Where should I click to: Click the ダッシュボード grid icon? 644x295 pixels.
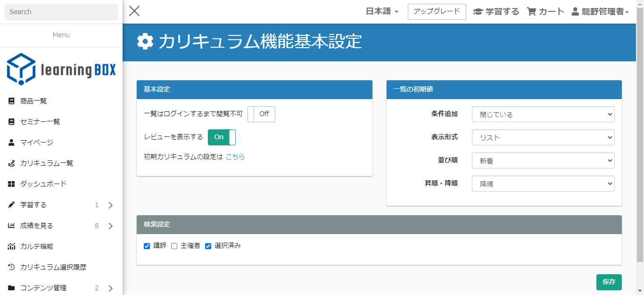tap(11, 184)
